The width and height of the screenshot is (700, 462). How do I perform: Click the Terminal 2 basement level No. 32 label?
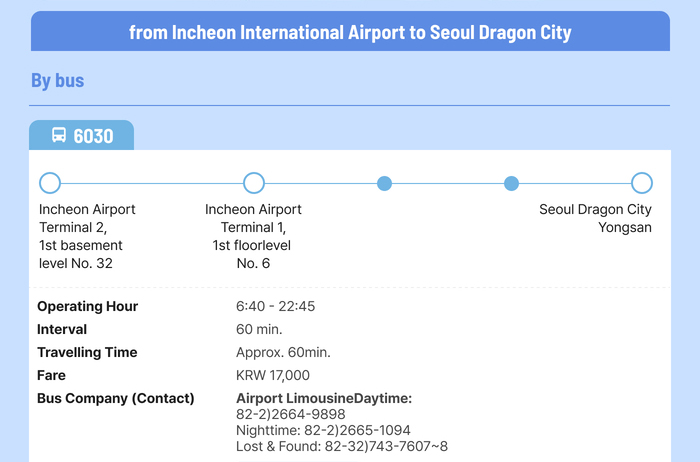pyautogui.click(x=87, y=236)
